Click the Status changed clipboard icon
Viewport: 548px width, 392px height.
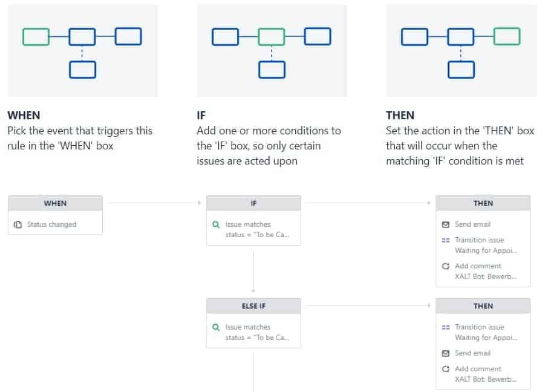tap(18, 224)
